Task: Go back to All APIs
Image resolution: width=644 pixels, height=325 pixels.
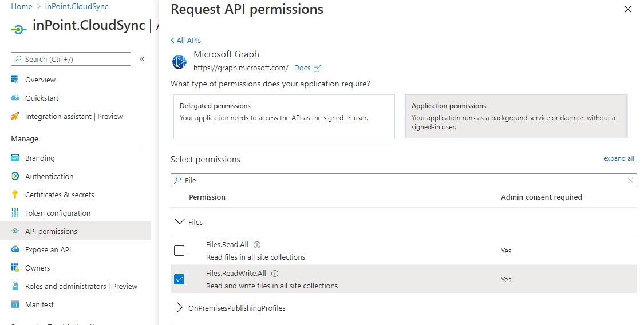Action: [x=185, y=40]
